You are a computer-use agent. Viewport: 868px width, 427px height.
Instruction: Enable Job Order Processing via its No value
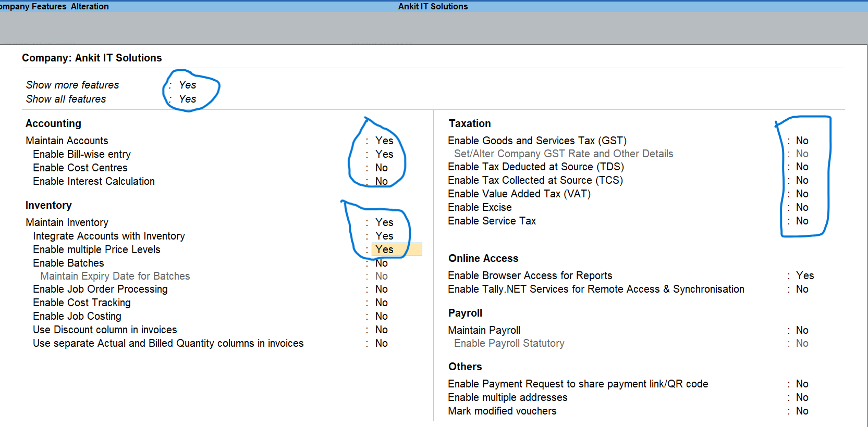tap(381, 289)
